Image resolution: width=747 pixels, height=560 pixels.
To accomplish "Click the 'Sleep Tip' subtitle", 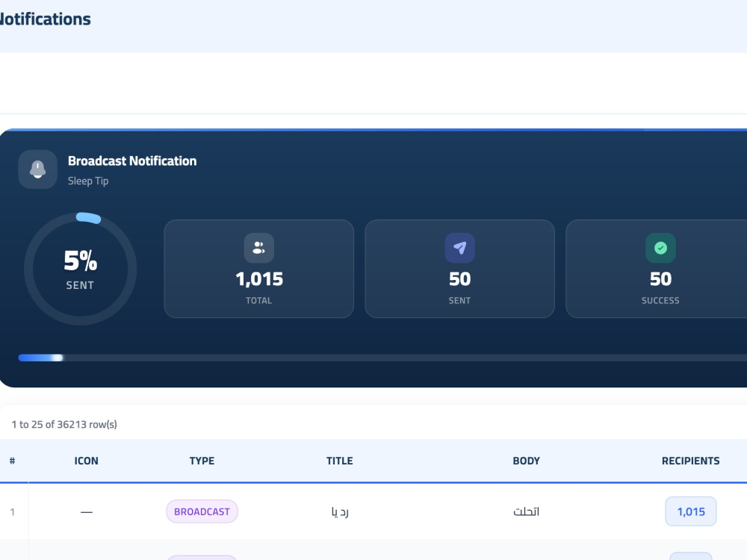I will (x=88, y=181).
